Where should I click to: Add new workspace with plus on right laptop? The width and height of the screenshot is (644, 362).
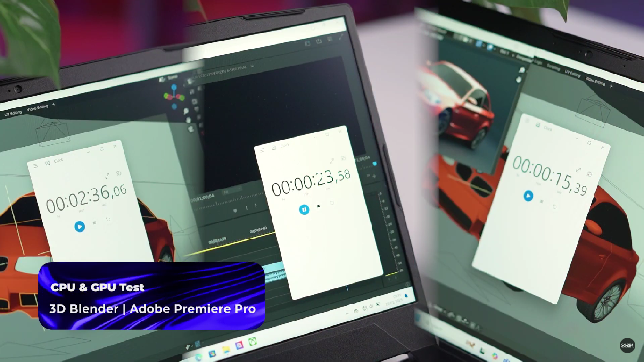(611, 87)
